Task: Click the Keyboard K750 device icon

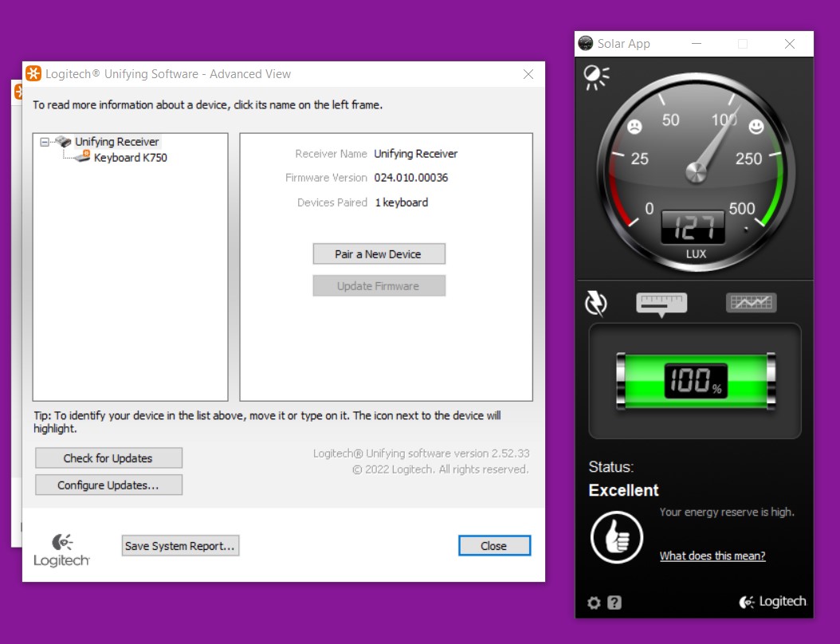Action: (82, 157)
